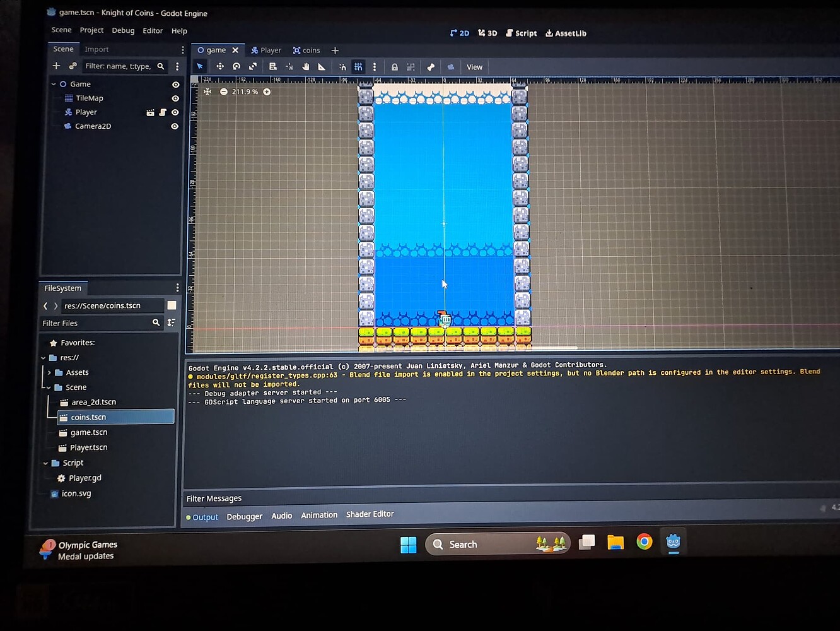Viewport: 840px width, 631px height.
Task: Expand the Assets folder
Action: tap(49, 372)
